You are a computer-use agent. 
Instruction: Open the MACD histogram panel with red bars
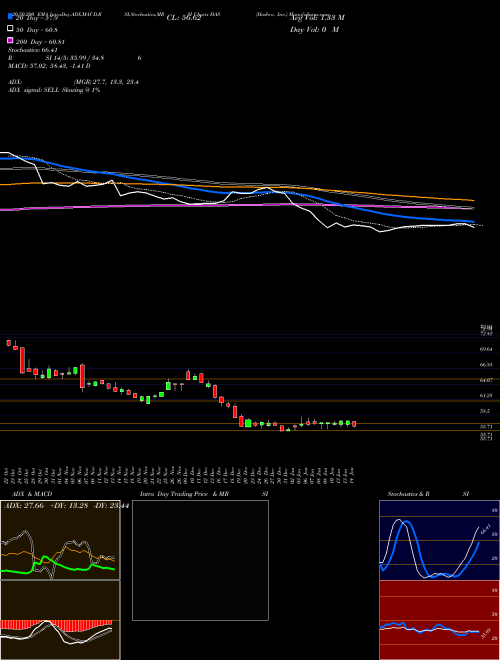click(60, 620)
